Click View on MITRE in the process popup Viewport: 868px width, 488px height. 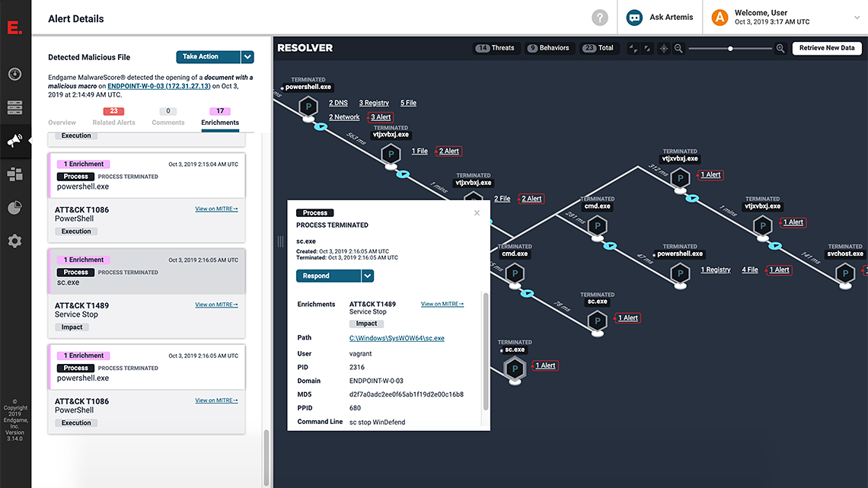[442, 304]
